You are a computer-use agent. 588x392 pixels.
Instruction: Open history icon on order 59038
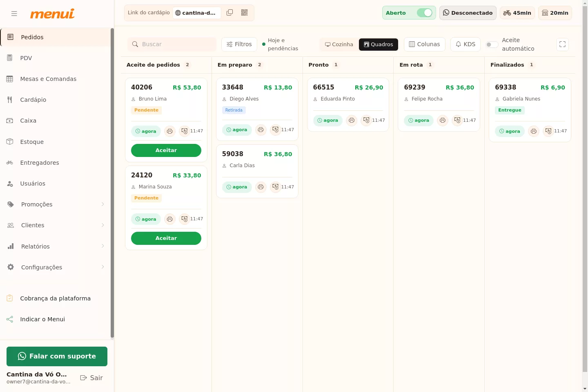pos(276,187)
